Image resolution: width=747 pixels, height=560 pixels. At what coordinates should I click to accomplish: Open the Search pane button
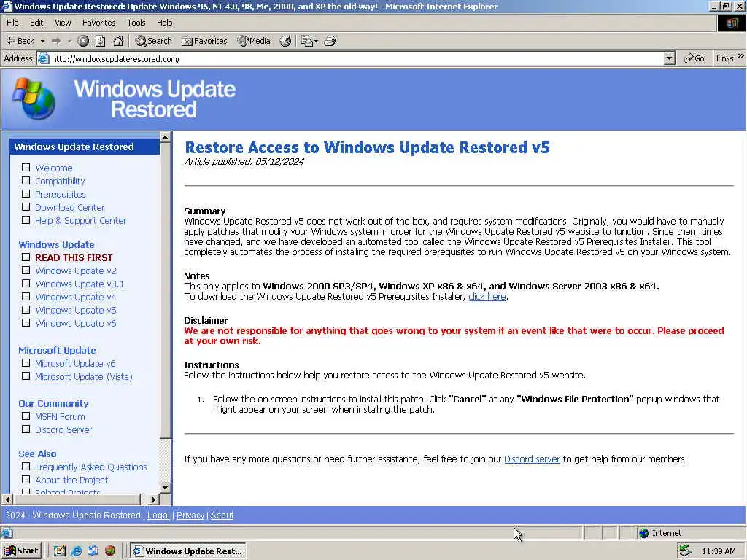tap(153, 41)
